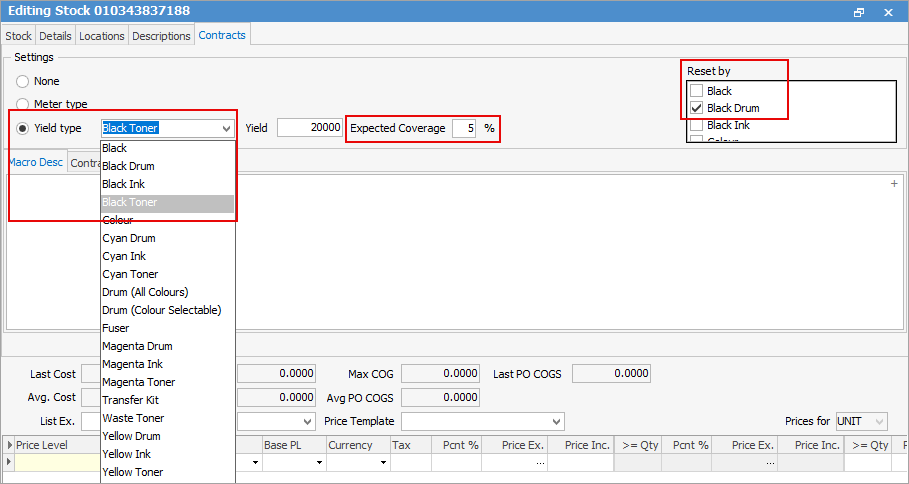This screenshot has width=909, height=484.
Task: Restore down the Editing Stock window
Action: pos(859,12)
